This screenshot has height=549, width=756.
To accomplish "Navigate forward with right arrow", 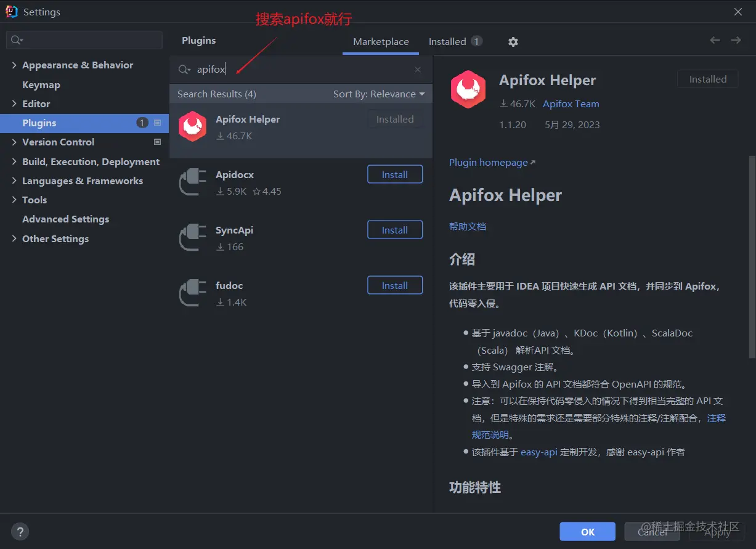I will (736, 40).
